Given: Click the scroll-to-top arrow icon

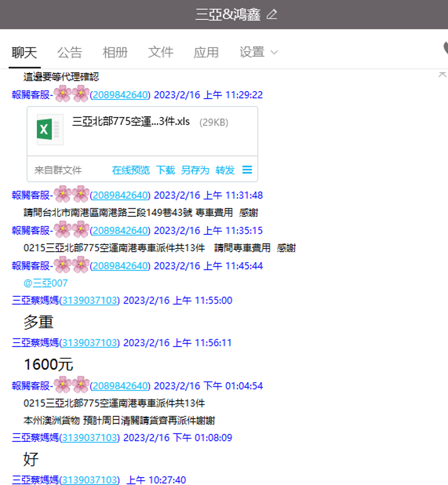Looking at the screenshot, I should pyautogui.click(x=441, y=74).
